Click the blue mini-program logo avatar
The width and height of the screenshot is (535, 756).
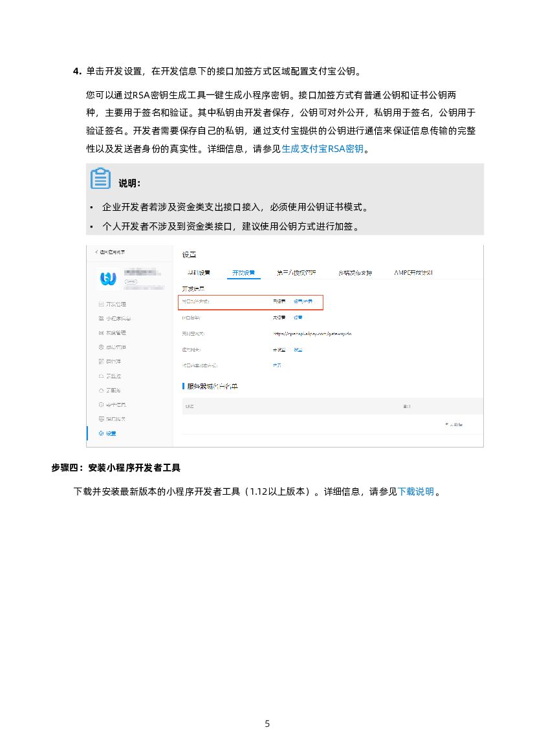click(x=107, y=279)
